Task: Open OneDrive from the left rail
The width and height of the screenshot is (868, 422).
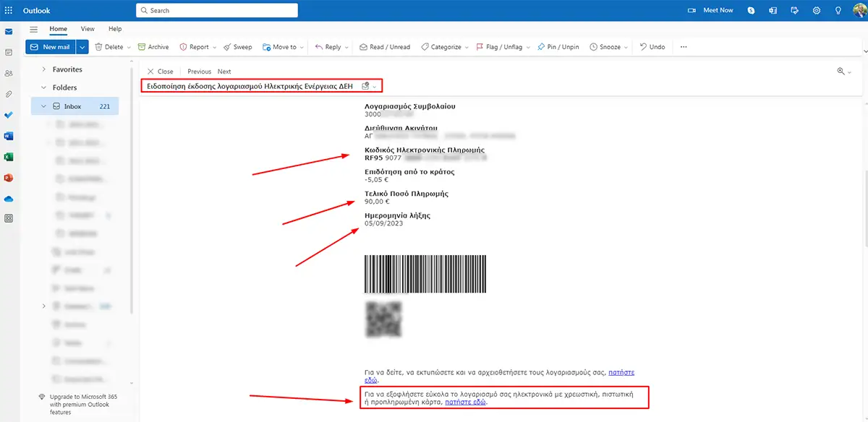Action: [9, 199]
